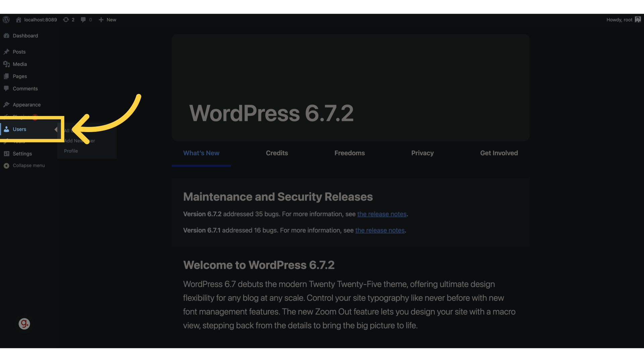644x362 pixels.
Task: Click the WordPress 6.7.2 heading
Action: [x=271, y=113]
